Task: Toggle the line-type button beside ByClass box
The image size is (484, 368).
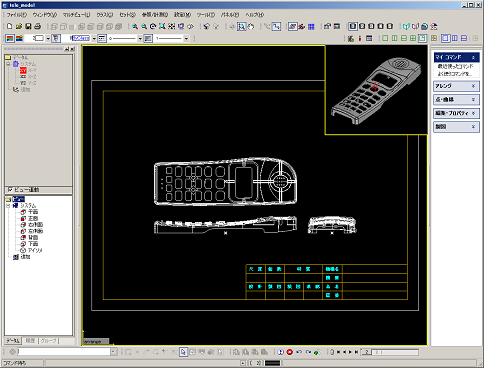Action: (x=102, y=38)
